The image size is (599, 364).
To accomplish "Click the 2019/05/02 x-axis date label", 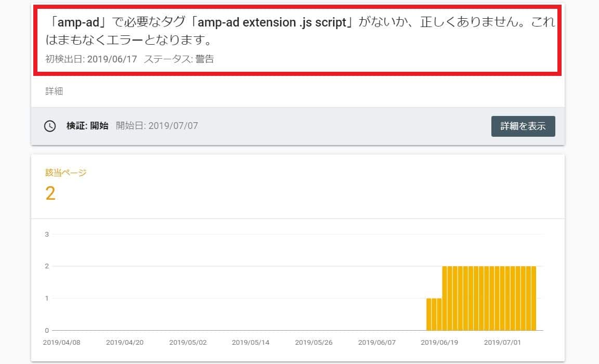I will [187, 343].
